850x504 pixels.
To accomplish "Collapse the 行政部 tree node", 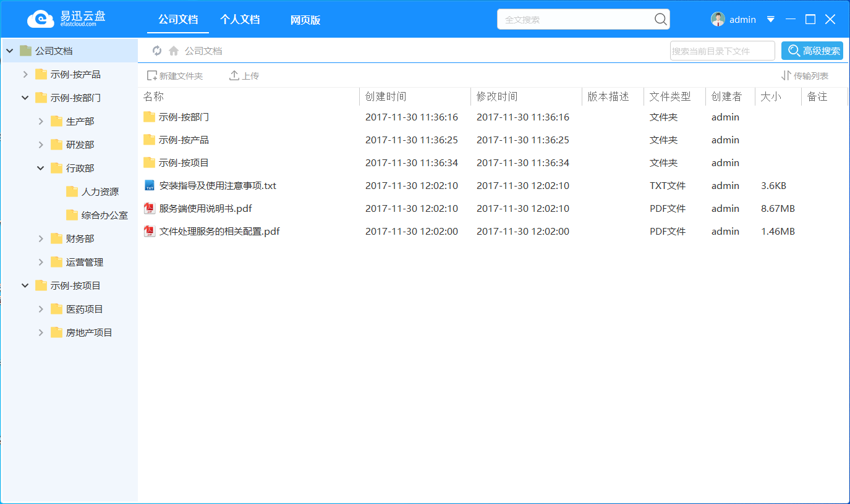I will coord(40,167).
